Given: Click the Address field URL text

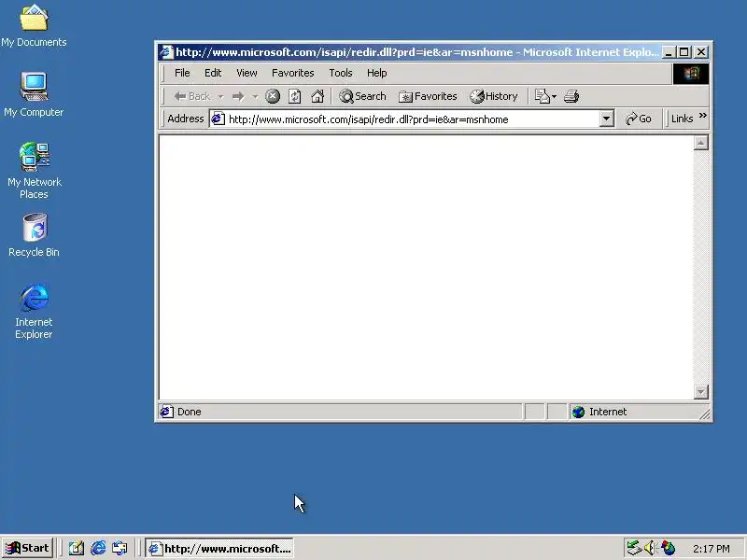Looking at the screenshot, I should coord(368,119).
